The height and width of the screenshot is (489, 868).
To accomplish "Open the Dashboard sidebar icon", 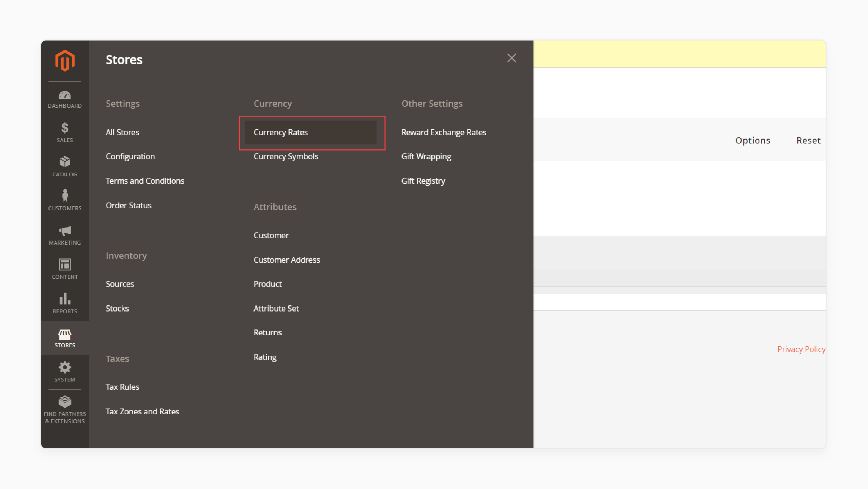I will pos(65,99).
